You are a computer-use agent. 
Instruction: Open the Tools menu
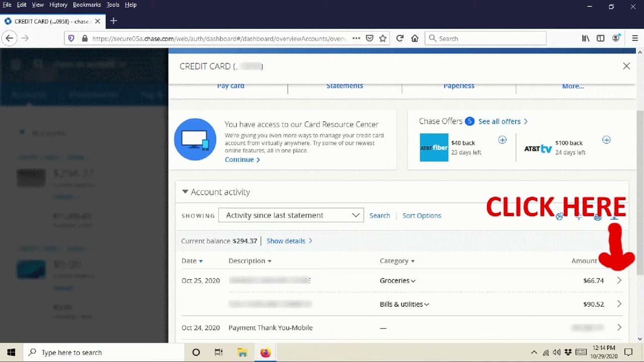pyautogui.click(x=113, y=5)
